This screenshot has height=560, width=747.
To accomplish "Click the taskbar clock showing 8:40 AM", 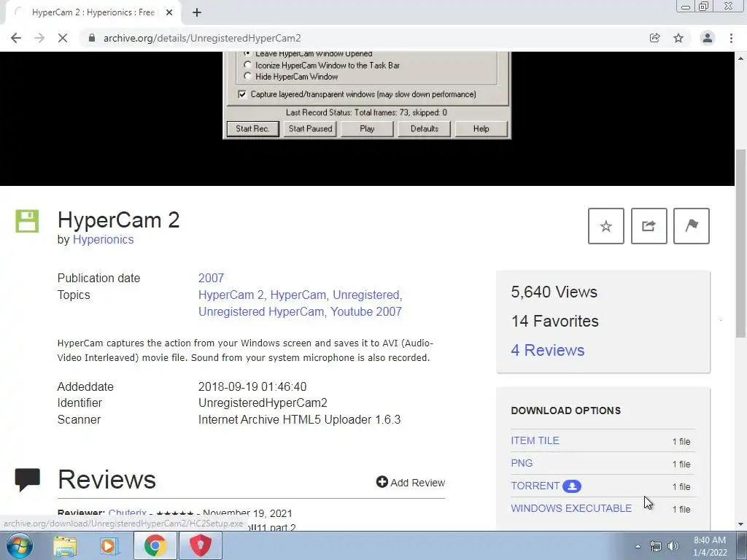I will pos(710,546).
